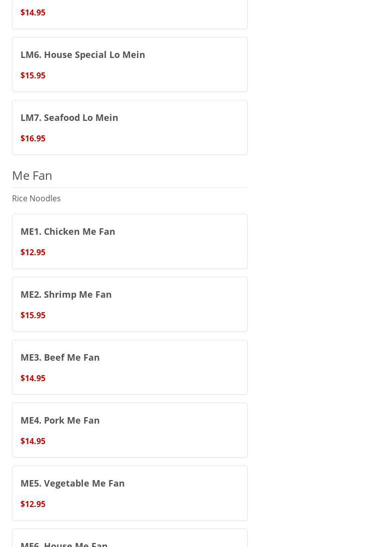Select LM7. Seafood Lo Mein title
Viewport: 392px width, 547px height.
[x=69, y=117]
